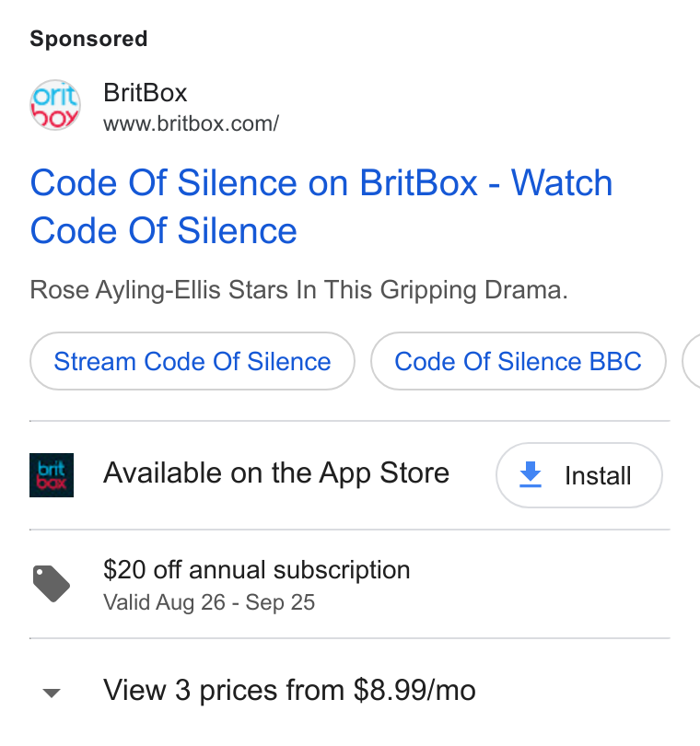This screenshot has height=746, width=700.
Task: Click the word Install beside download icon
Action: coord(598,475)
